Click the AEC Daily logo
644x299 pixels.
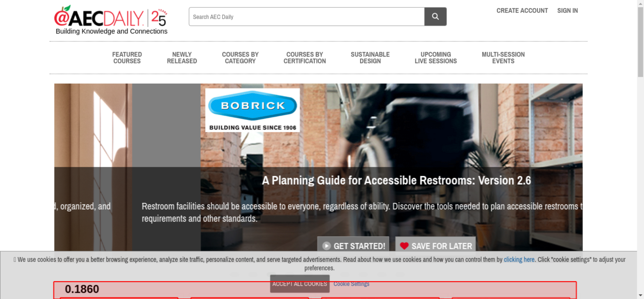(110, 19)
